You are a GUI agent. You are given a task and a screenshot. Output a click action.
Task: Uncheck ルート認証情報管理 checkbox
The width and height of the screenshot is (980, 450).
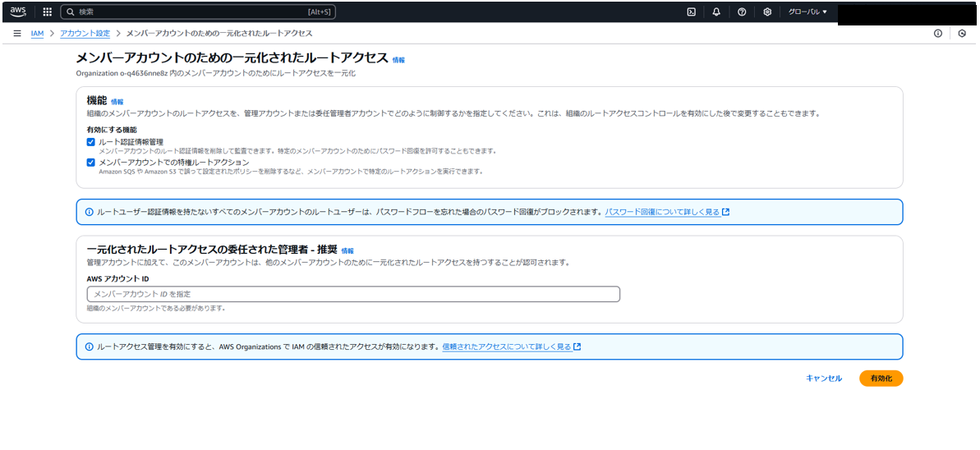pos(90,142)
